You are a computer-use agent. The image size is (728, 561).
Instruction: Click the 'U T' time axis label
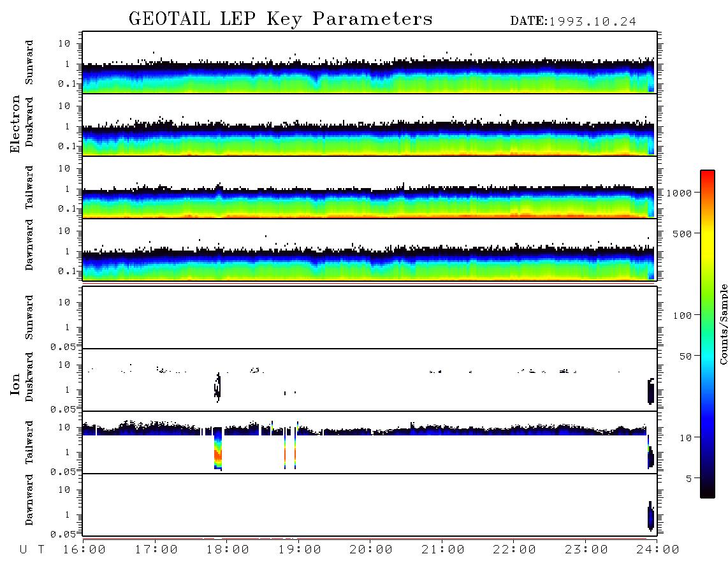coord(32,550)
